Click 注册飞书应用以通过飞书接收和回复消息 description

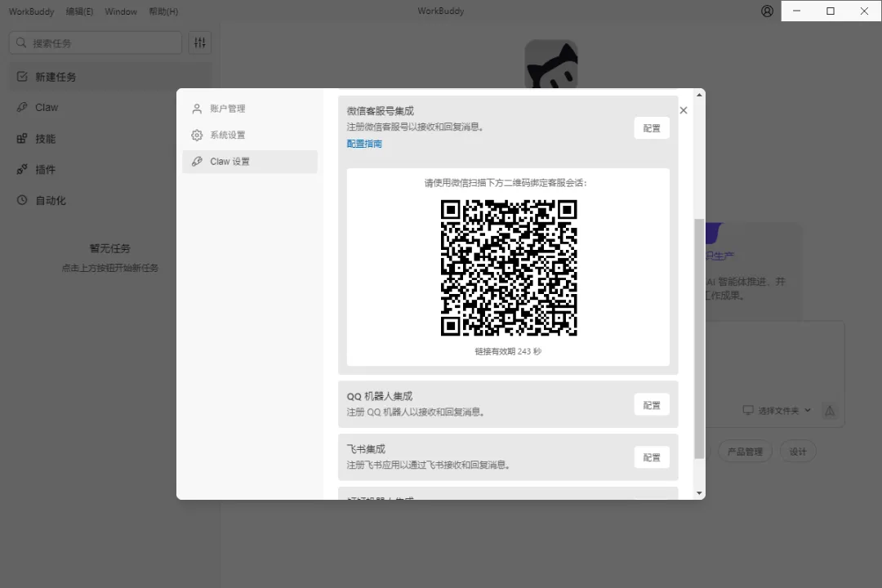tap(428, 465)
